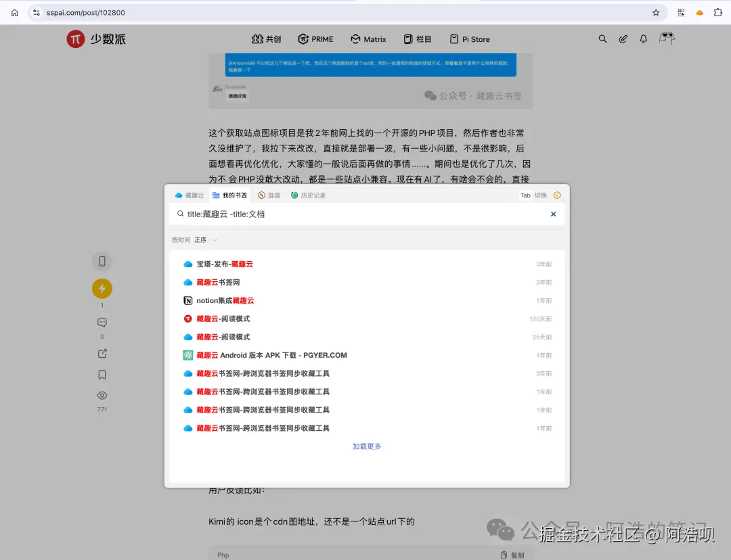Open browser extensions puzzle icon

pyautogui.click(x=718, y=13)
